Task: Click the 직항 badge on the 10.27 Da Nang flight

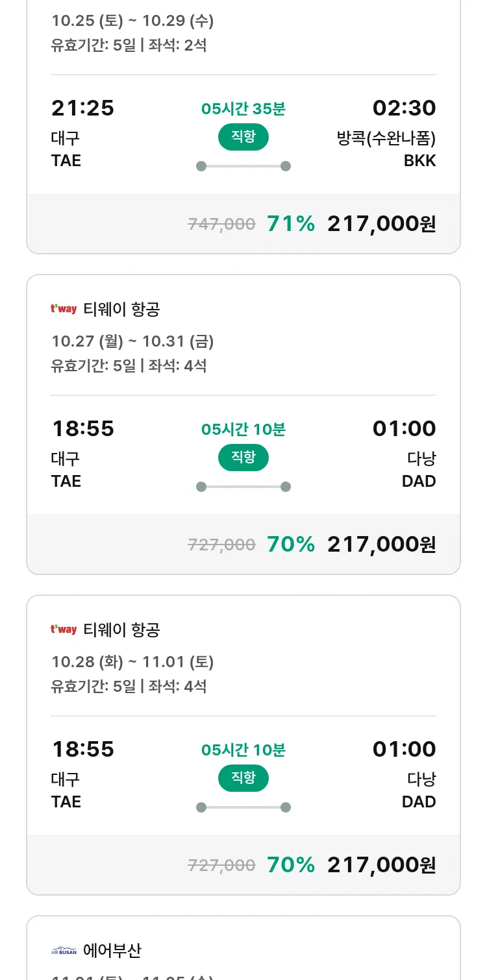Action: [243, 458]
